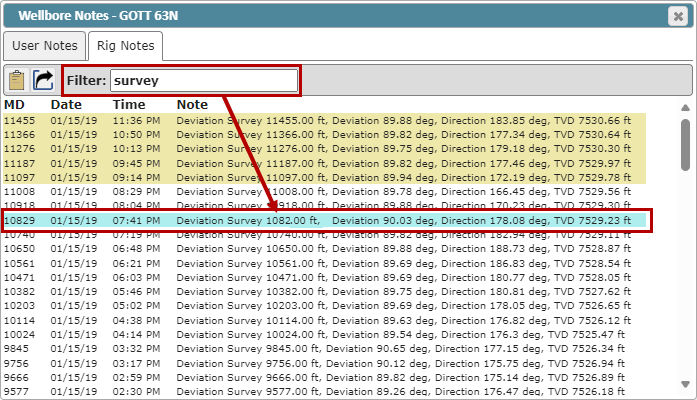The width and height of the screenshot is (697, 400).
Task: Select the row with MD 11276
Action: pos(324,148)
